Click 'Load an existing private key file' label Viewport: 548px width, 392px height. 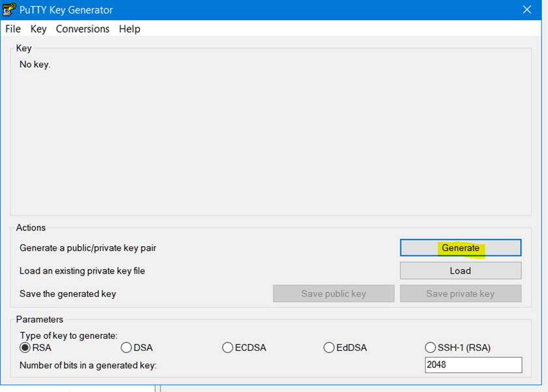coord(82,271)
